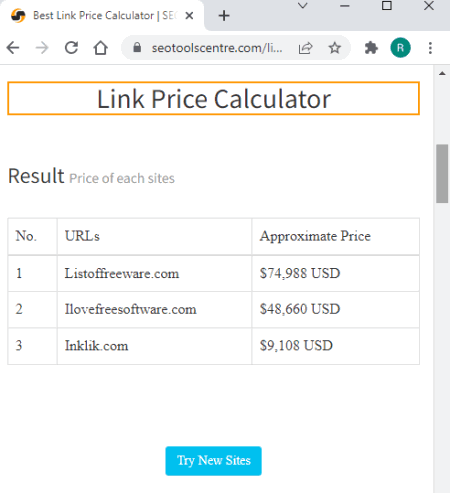Select the Ilovefreesoftware.com table cell
Screen dimensions: 450x493
point(154,310)
